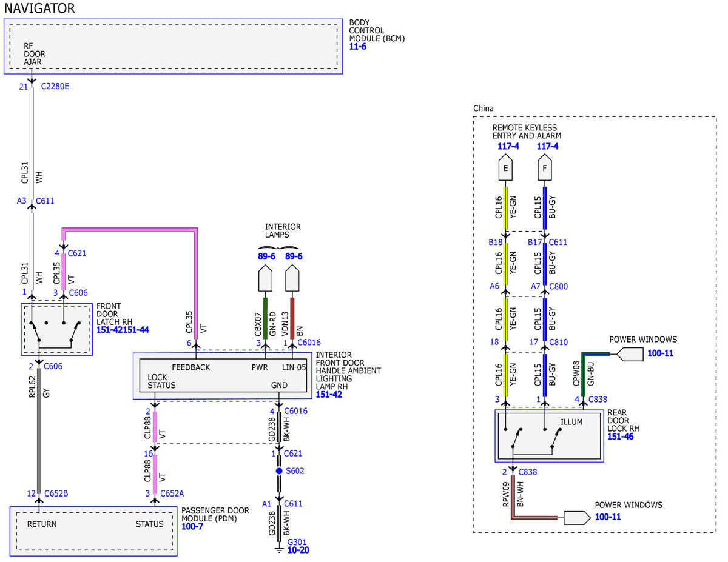Select the Passenger Door Module component box
The width and height of the screenshot is (728, 562).
pyautogui.click(x=93, y=531)
